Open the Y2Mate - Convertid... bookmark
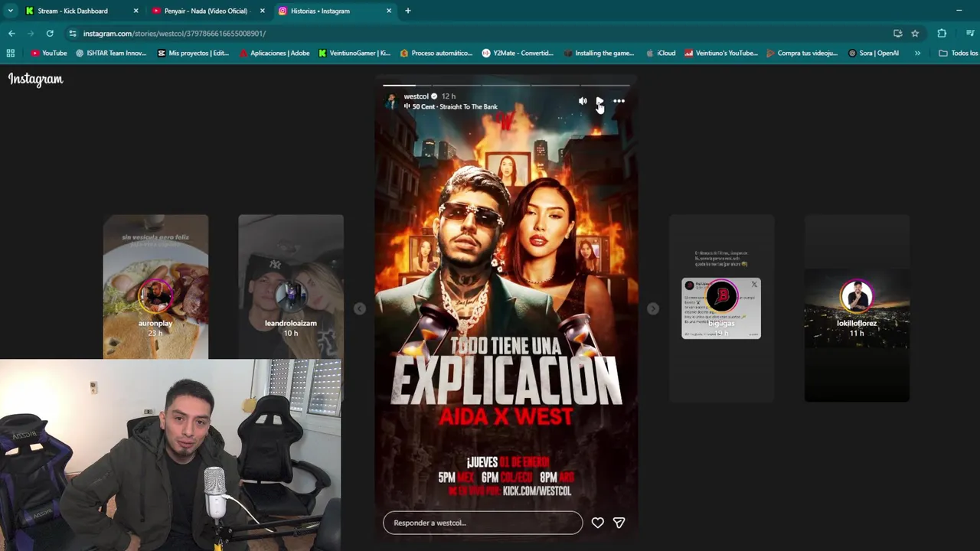Image resolution: width=980 pixels, height=551 pixels. (x=518, y=54)
